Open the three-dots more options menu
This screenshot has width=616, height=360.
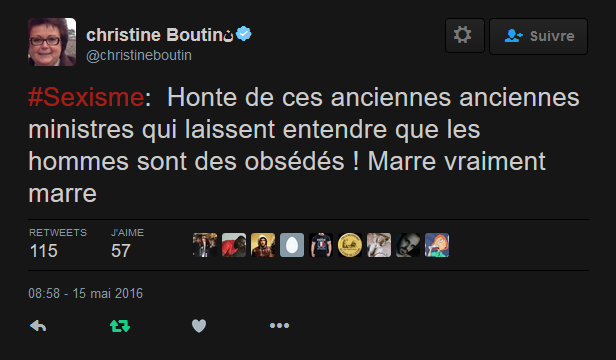coord(279,325)
